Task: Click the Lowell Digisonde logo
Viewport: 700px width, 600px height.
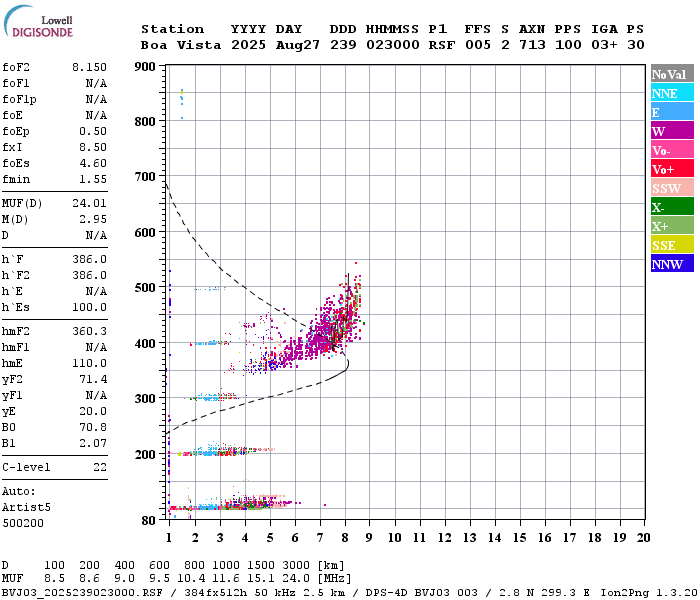Action: [x=38, y=21]
